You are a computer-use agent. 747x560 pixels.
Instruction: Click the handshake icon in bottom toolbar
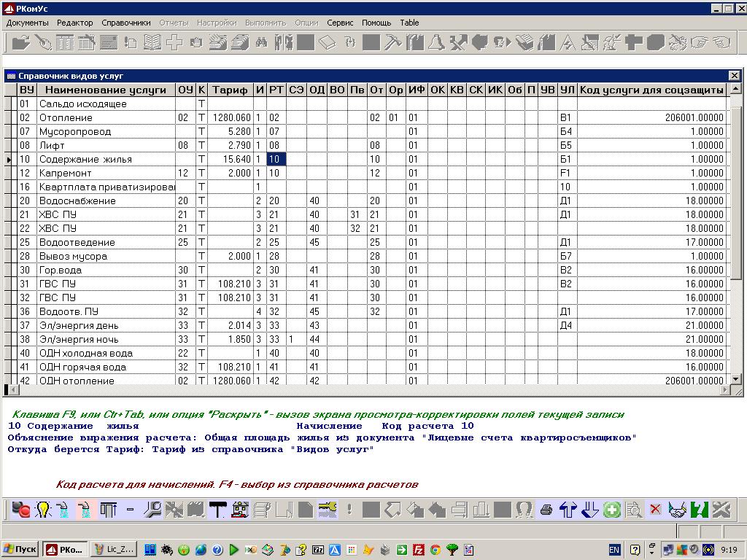[x=678, y=510]
